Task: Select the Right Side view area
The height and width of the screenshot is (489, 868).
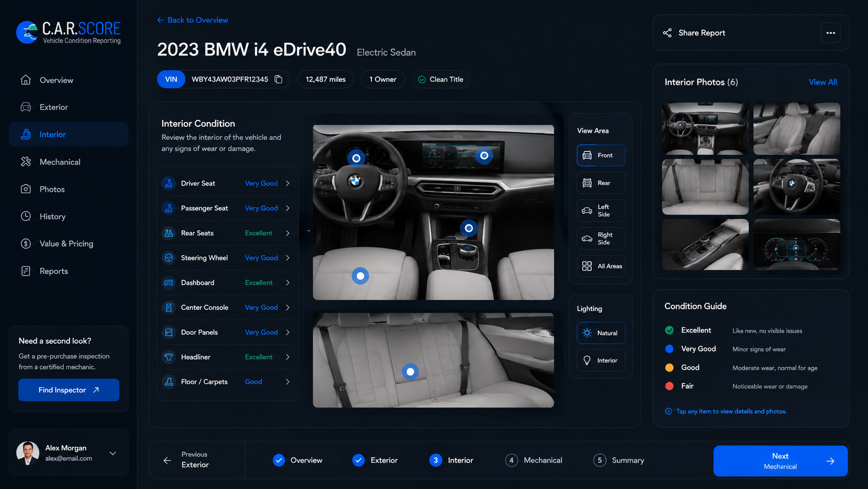Action: point(601,239)
